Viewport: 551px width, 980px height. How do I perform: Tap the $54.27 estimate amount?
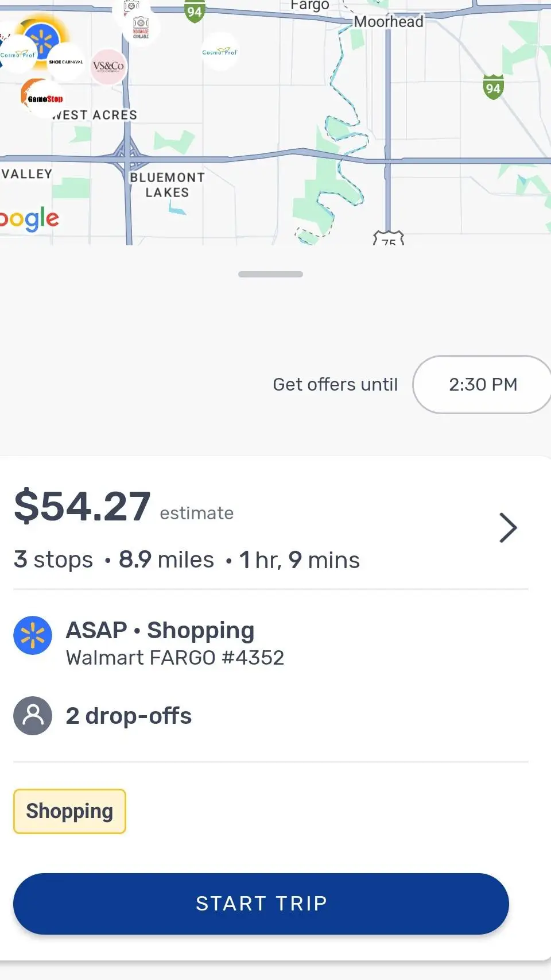(x=83, y=507)
